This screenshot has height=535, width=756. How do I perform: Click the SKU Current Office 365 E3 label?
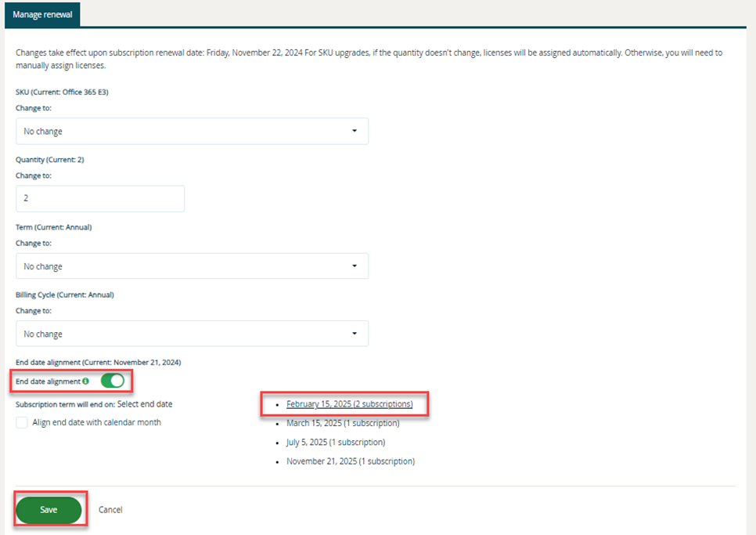pos(62,92)
